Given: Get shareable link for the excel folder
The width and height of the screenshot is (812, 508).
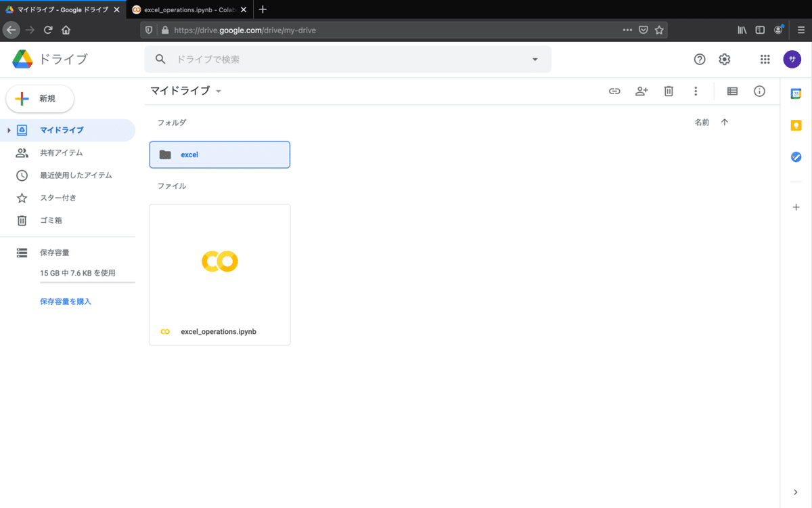Looking at the screenshot, I should tap(614, 90).
